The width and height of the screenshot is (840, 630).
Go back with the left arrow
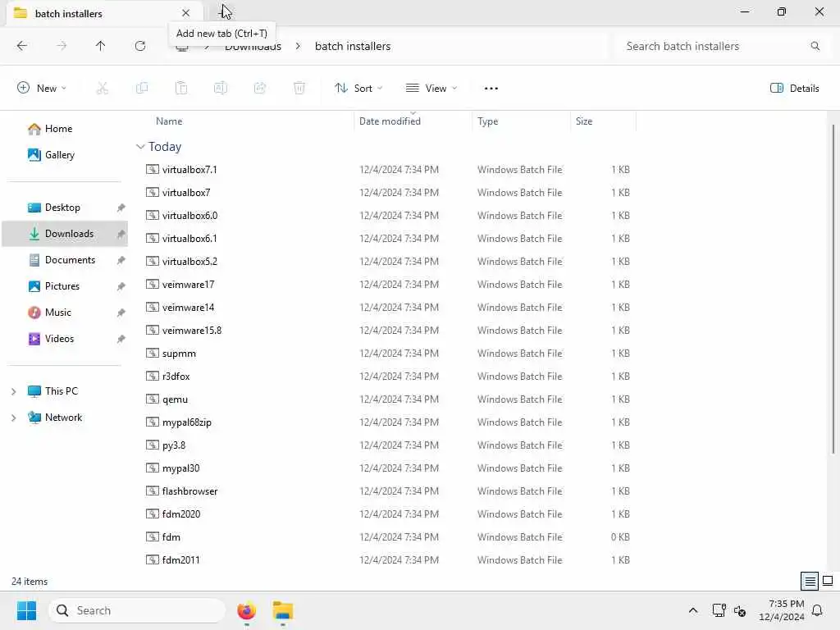[x=22, y=46]
